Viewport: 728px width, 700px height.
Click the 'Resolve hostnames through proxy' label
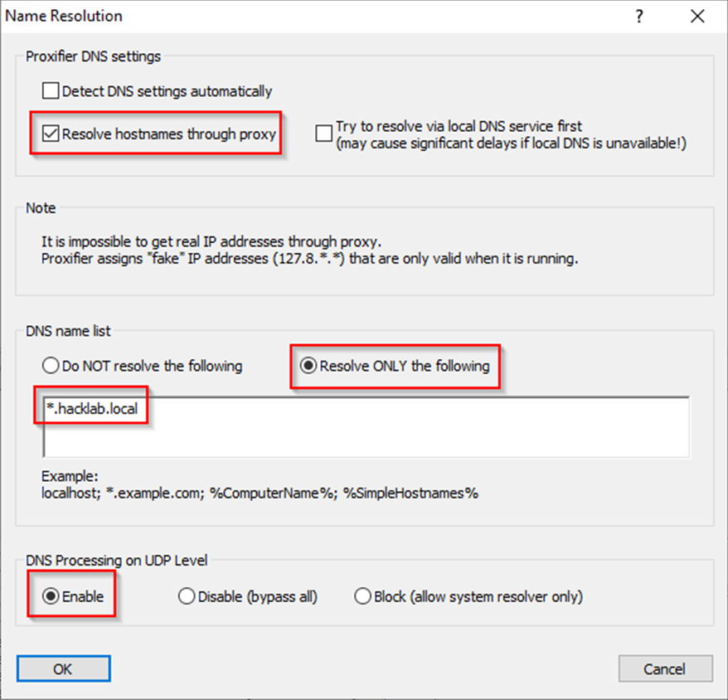point(169,134)
